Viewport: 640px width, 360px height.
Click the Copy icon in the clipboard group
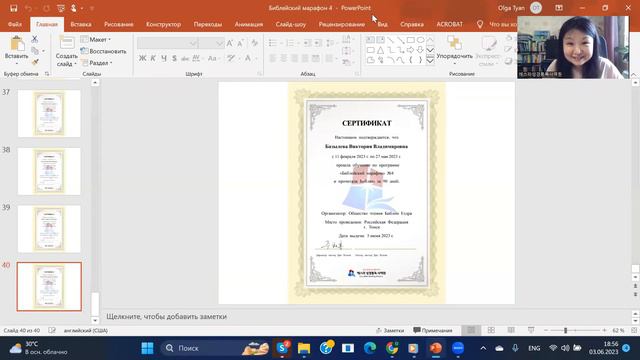35,51
